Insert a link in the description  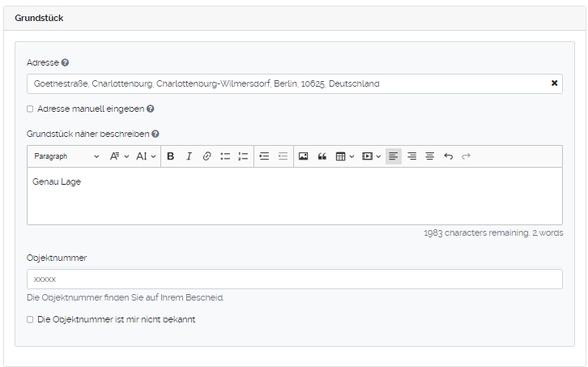(x=207, y=156)
